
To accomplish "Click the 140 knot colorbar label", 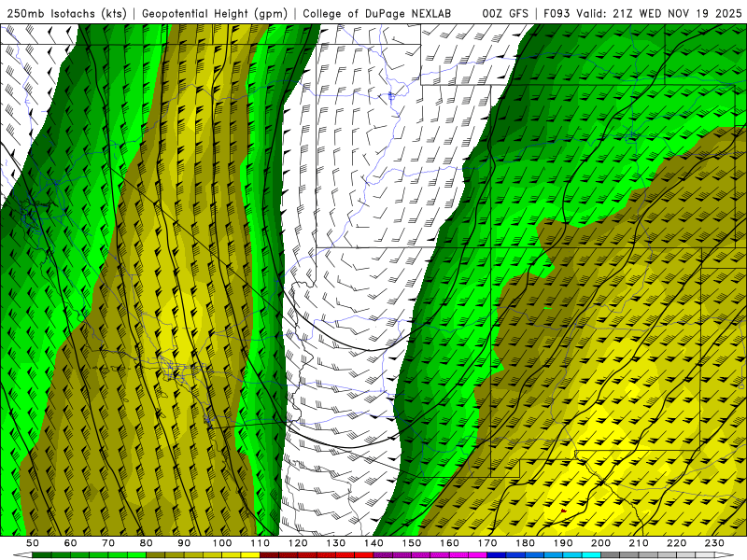I will pyautogui.click(x=374, y=543).
